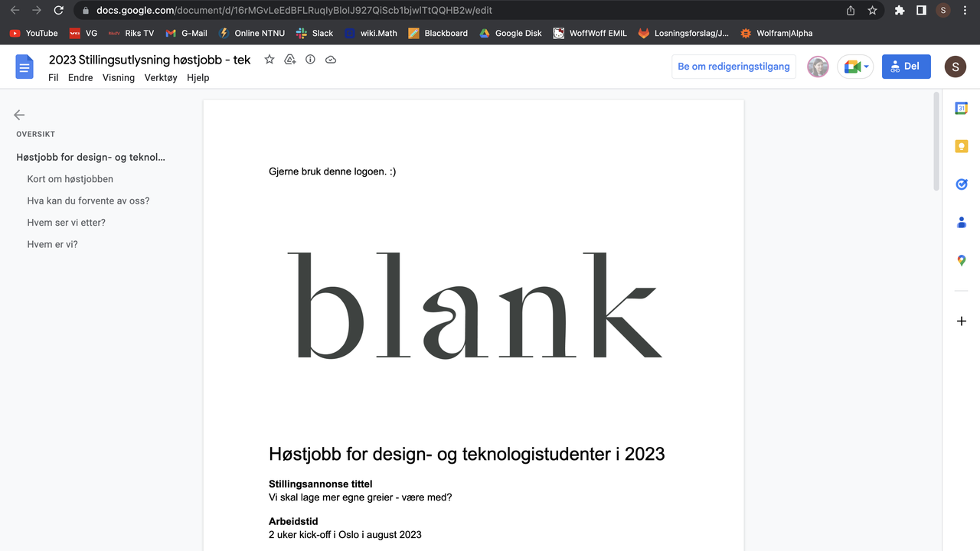Open the Google account S avatar
Viewport: 980px width, 551px height.
[955, 67]
